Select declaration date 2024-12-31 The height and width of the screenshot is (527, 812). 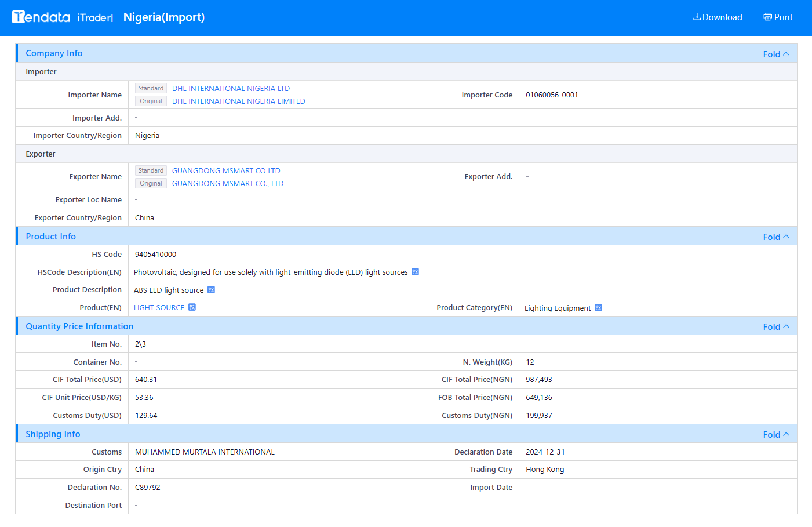(545, 452)
